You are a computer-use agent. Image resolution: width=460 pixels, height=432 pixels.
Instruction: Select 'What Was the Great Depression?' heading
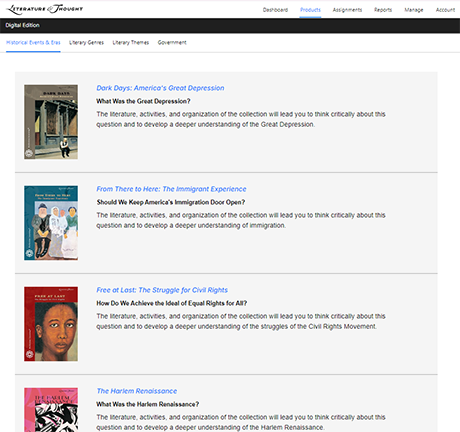coord(143,101)
